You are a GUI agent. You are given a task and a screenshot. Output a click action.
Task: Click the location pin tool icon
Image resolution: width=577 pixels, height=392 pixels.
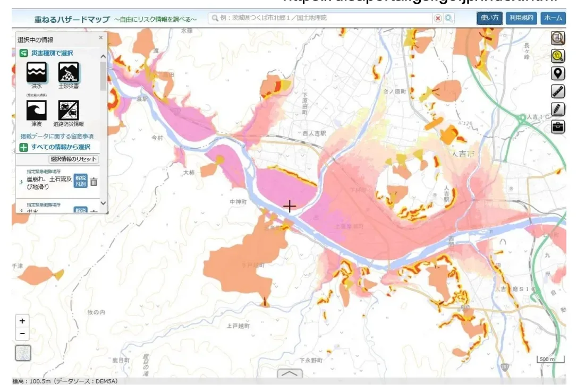point(558,73)
